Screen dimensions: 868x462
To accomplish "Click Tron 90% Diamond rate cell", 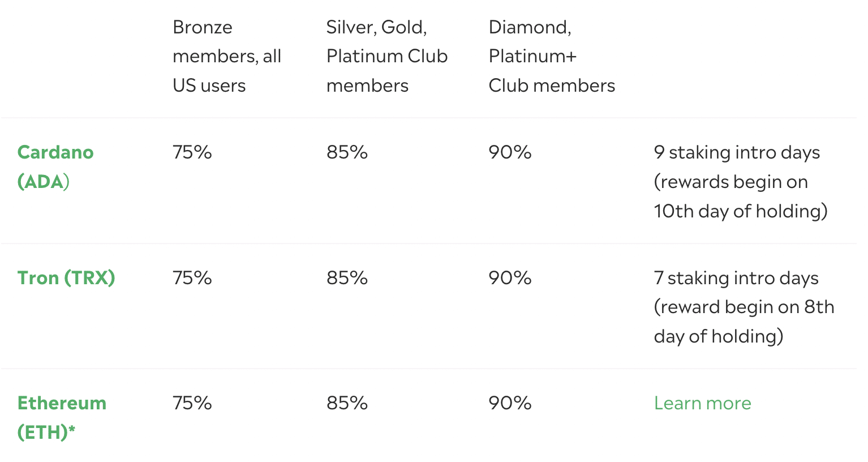I will click(x=510, y=277).
